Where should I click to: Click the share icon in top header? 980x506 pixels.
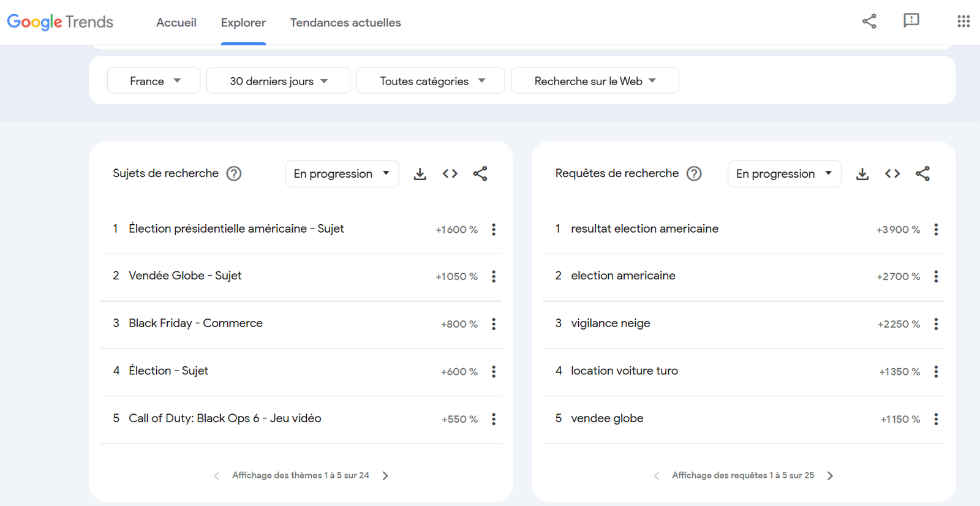click(869, 21)
